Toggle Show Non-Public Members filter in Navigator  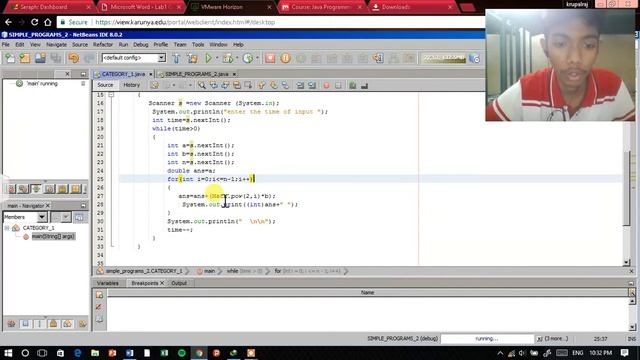[x=53, y=324]
